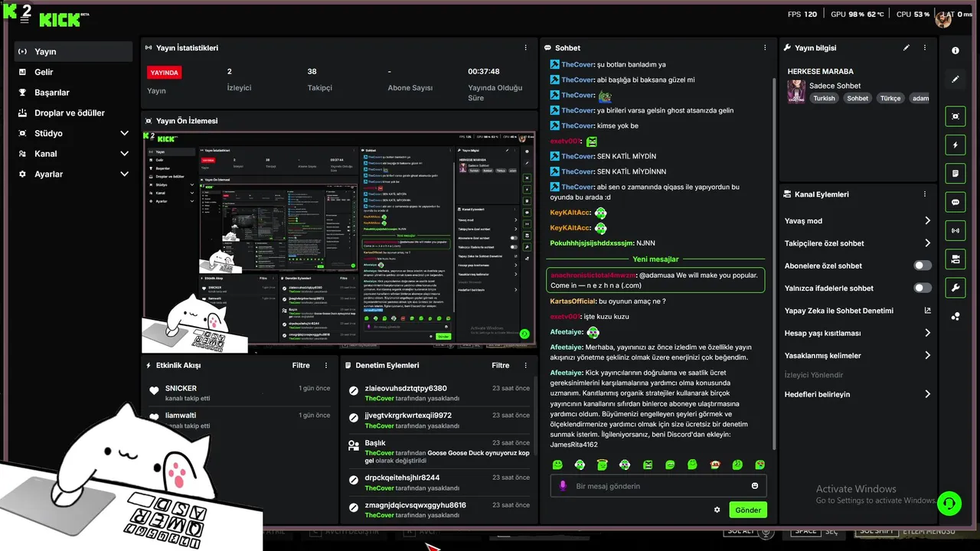Click username Pokuhhhjsjsijshddxsssjm in chat

(x=591, y=243)
